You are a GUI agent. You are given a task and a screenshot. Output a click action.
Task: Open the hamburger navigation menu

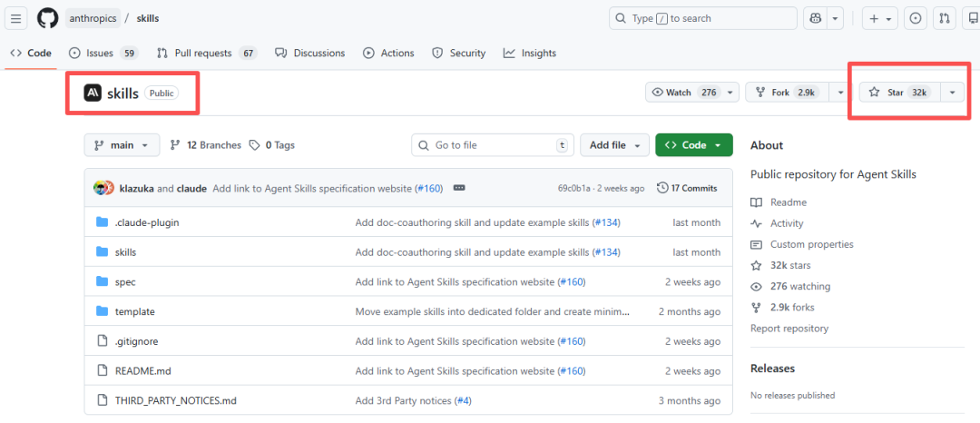point(16,18)
